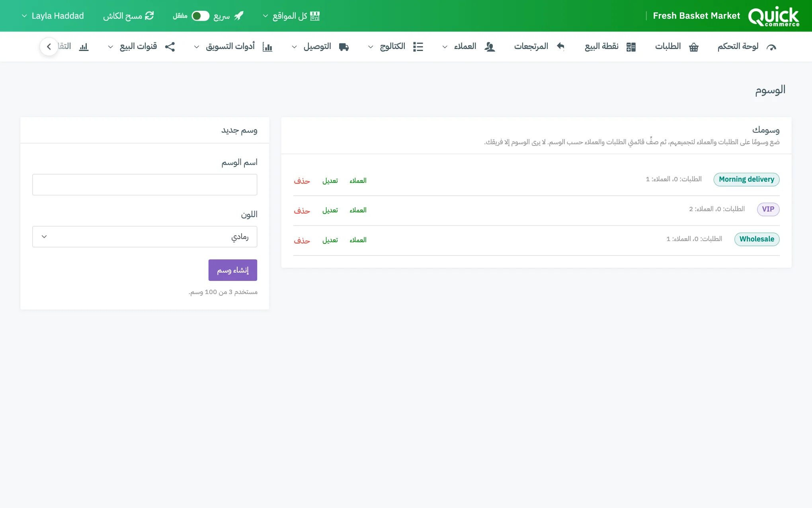
Task: Click the اسم الوسم tag name field
Action: click(144, 184)
